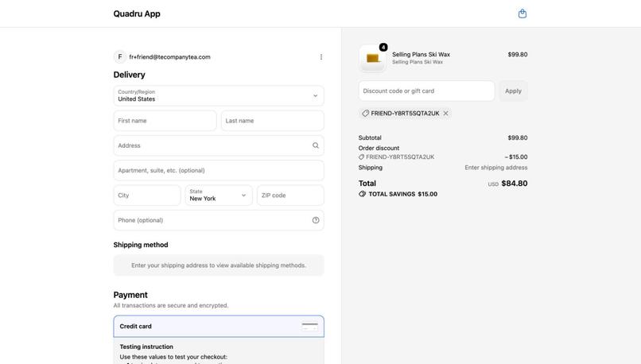The image size is (641, 364).
Task: Click the ZIP code field
Action: [290, 196]
